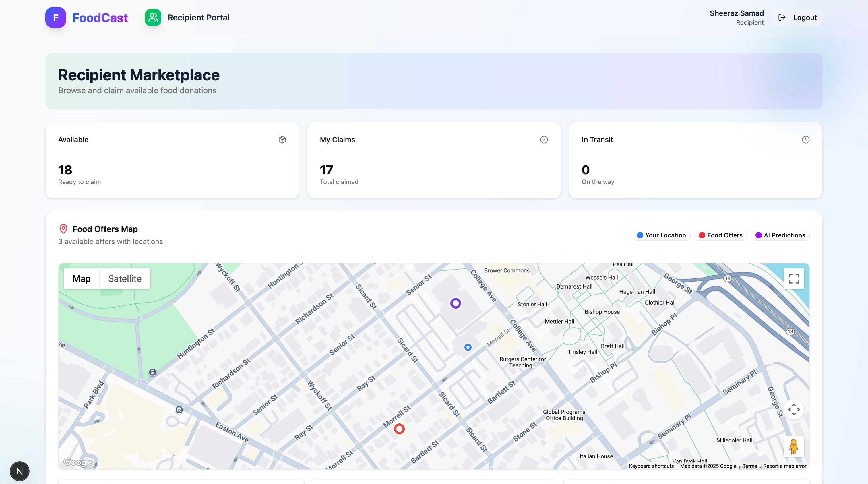Click the In Transit clock icon
868x484 pixels.
click(805, 140)
